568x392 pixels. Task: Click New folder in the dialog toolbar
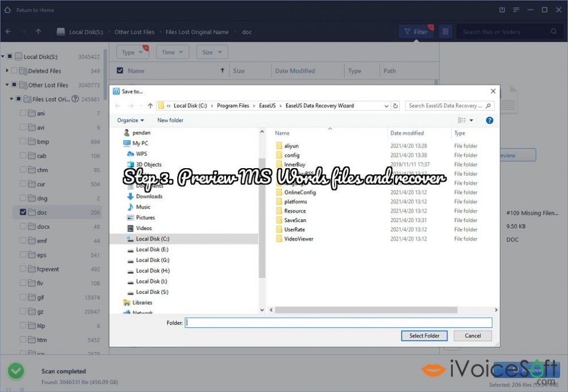coord(170,121)
